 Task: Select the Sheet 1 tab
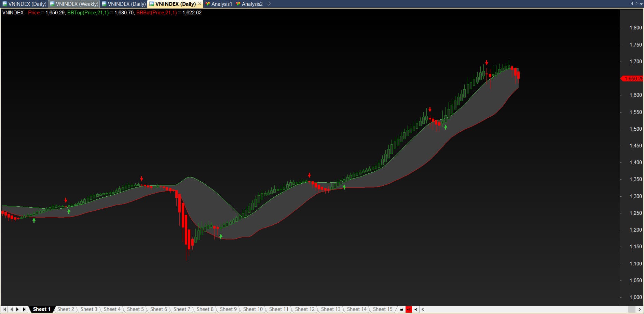coord(42,309)
